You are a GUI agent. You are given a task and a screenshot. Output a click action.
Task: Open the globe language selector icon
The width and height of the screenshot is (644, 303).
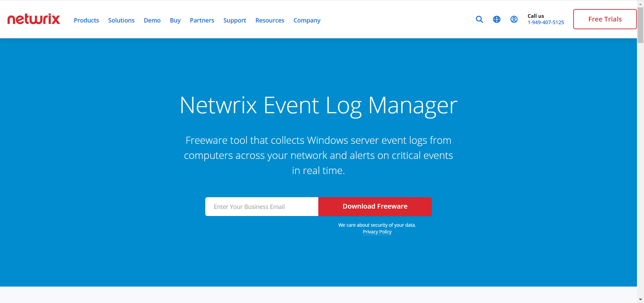(497, 19)
